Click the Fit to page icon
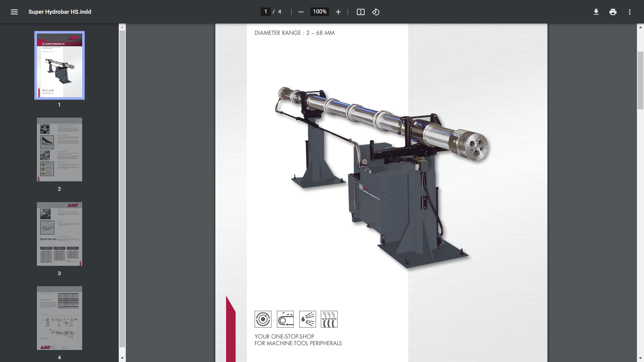This screenshot has width=644, height=362. coord(361,12)
